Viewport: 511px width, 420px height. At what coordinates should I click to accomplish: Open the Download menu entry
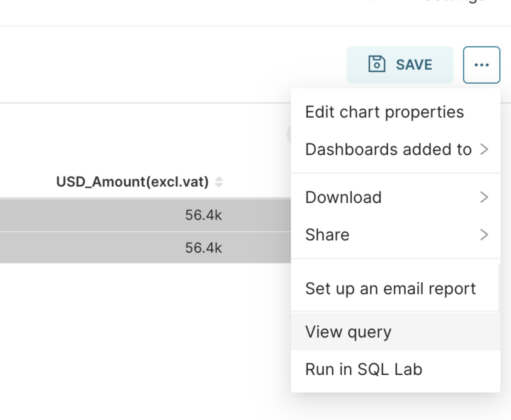click(395, 197)
